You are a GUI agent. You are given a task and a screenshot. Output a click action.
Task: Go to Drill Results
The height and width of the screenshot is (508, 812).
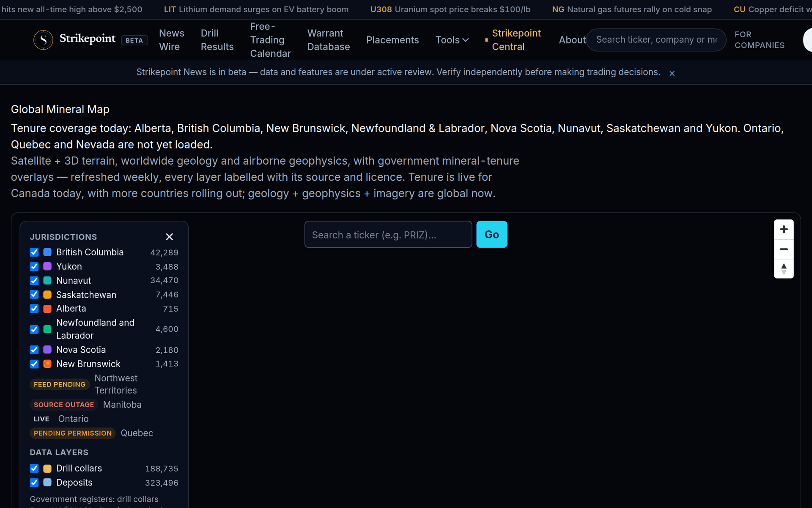click(217, 40)
